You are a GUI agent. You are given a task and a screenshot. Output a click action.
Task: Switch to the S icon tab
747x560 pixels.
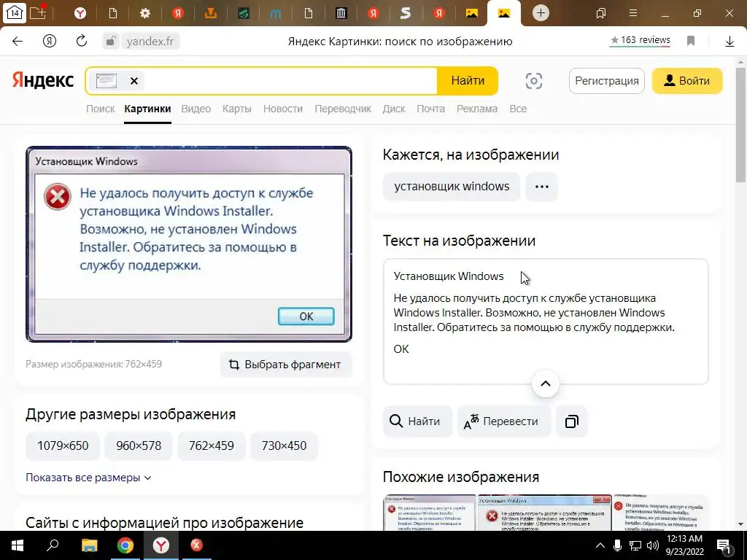pos(406,13)
